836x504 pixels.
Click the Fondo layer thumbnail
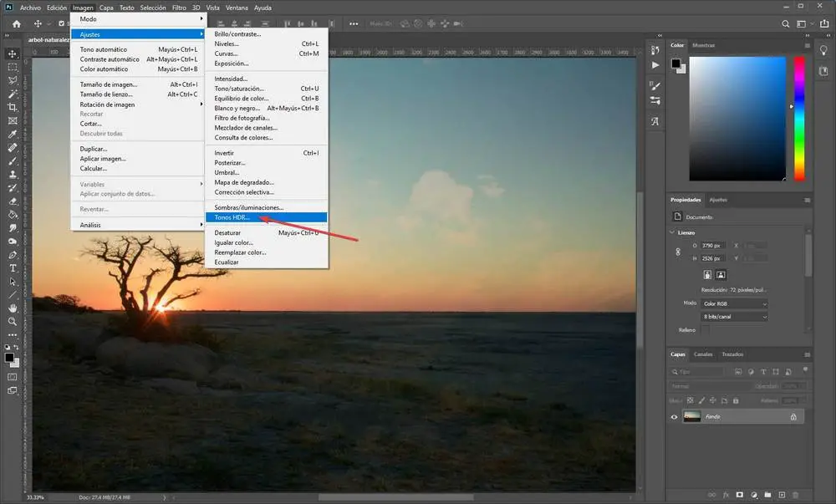691,416
